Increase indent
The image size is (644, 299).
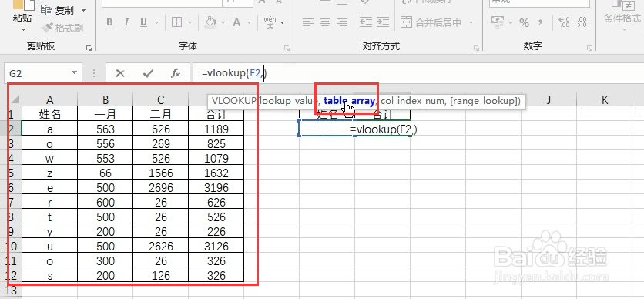click(383, 22)
